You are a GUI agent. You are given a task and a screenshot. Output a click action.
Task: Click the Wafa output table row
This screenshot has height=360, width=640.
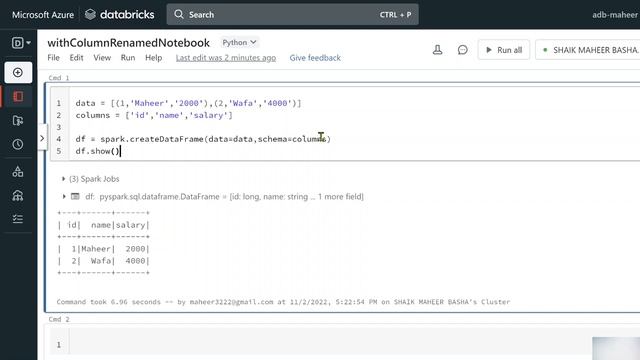pyautogui.click(x=104, y=261)
